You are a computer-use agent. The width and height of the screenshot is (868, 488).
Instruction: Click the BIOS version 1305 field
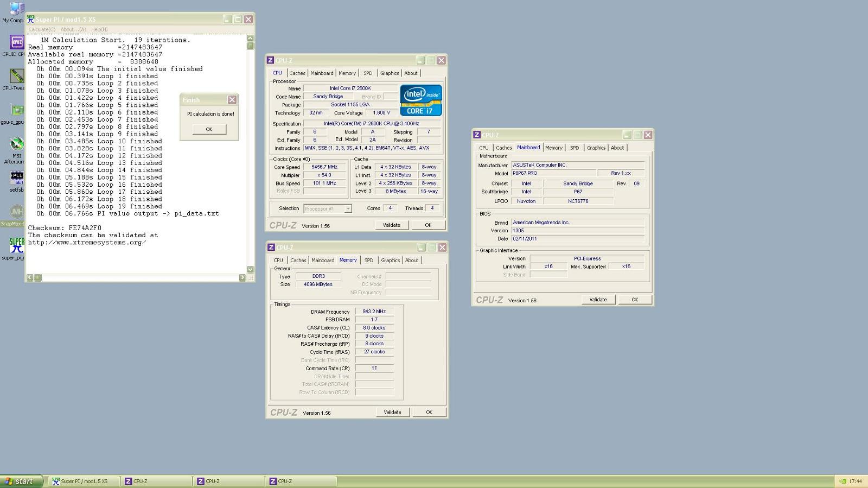(x=578, y=230)
